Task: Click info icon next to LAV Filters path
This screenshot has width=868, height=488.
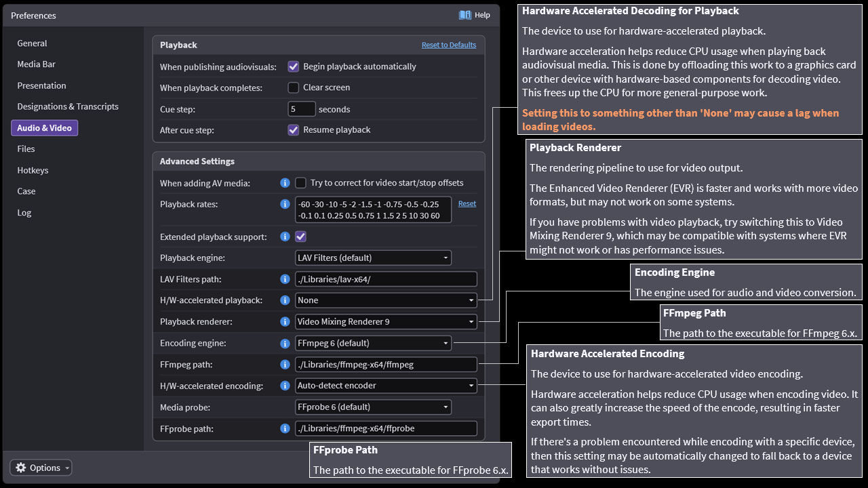Action: point(285,279)
